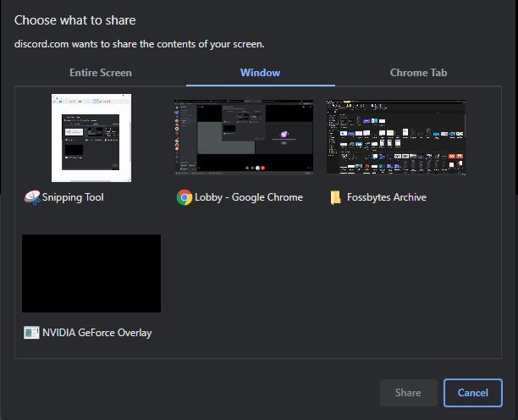The image size is (518, 420).
Task: Click the discord.com share request message
Action: tap(140, 44)
